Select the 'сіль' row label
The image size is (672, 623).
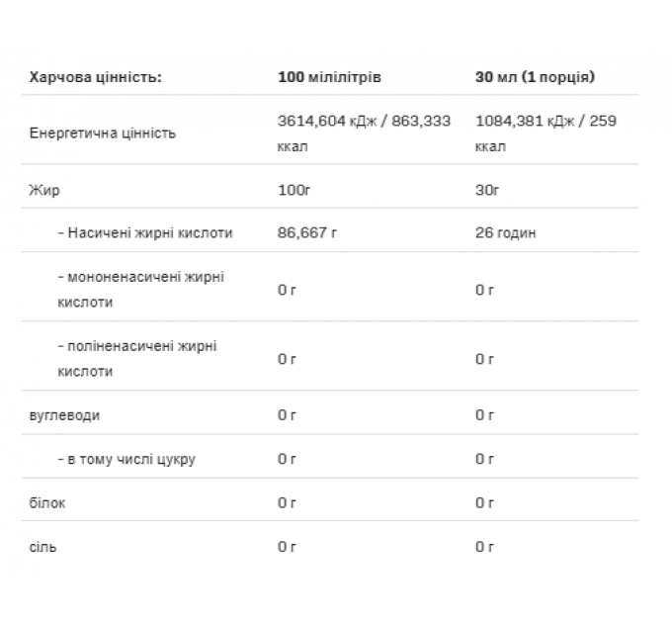(x=42, y=547)
